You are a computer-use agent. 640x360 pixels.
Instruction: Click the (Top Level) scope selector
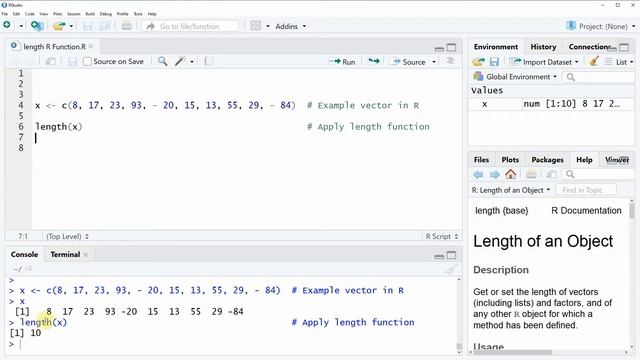pos(67,236)
